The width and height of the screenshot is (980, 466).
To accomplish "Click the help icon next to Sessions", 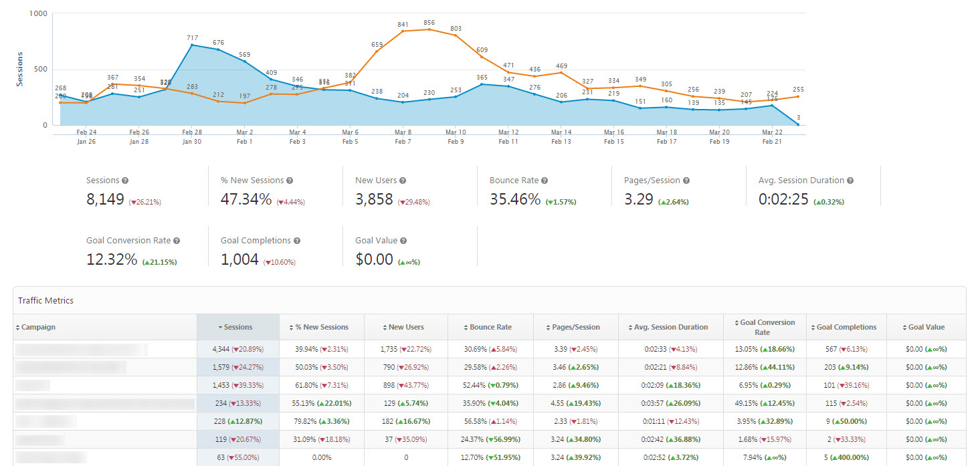I will tap(125, 181).
